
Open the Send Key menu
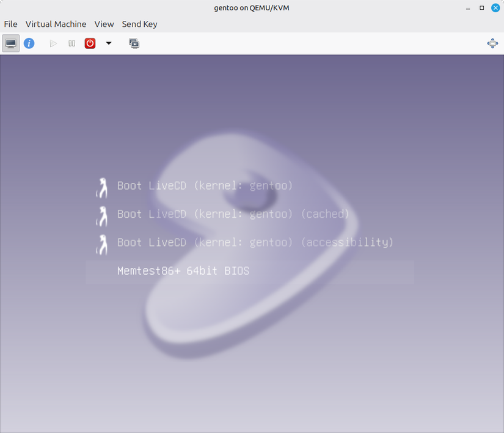pos(139,24)
